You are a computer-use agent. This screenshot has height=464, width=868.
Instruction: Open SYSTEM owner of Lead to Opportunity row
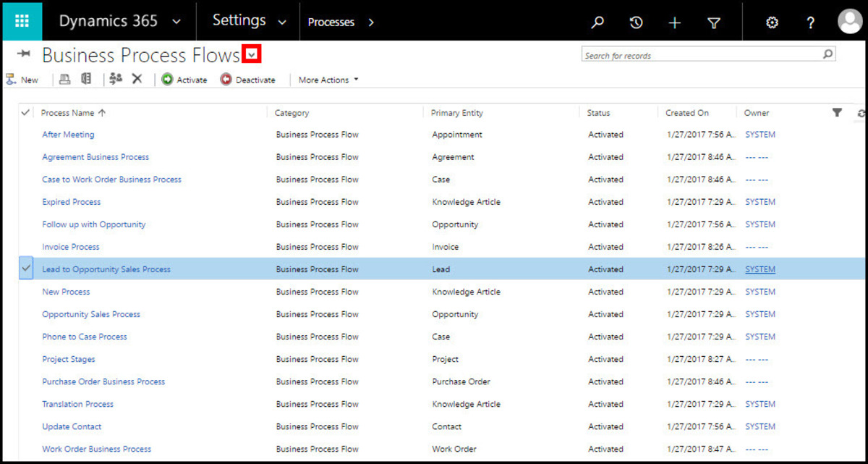click(x=760, y=269)
